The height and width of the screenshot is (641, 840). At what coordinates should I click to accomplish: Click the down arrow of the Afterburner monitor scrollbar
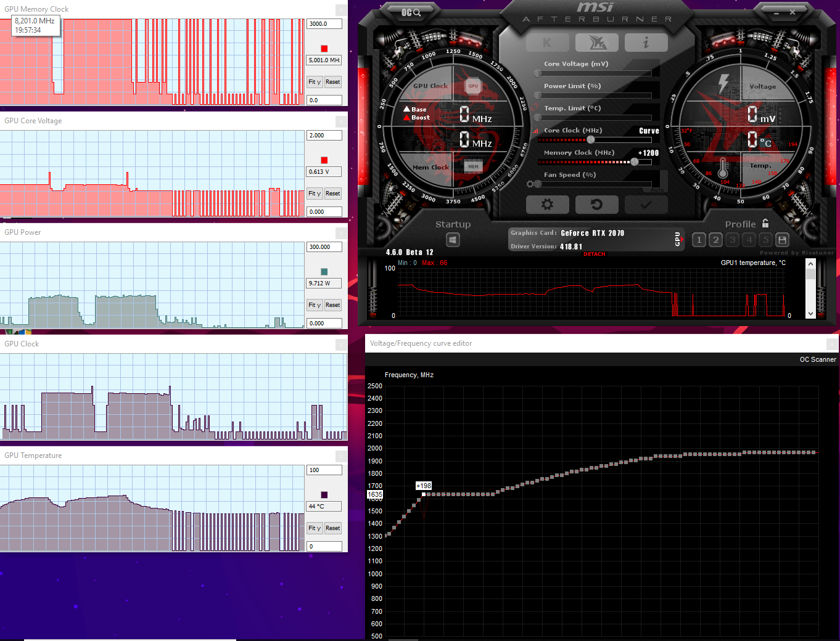click(811, 314)
